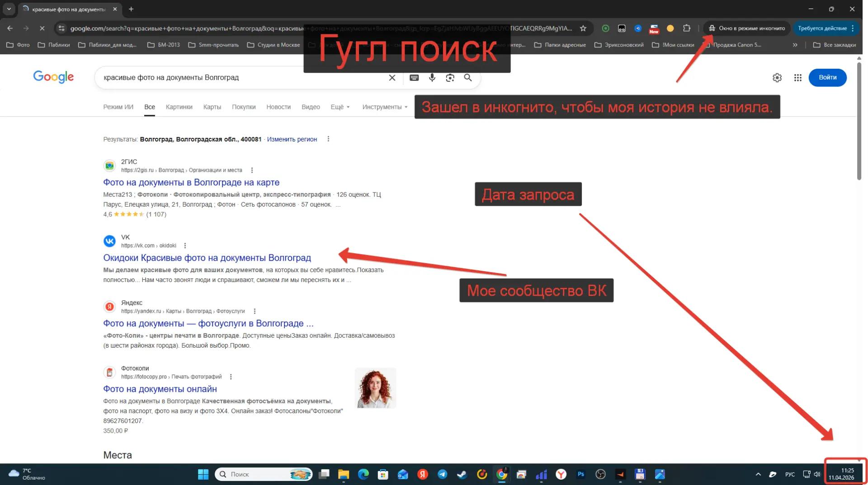Viewport: 868px width, 485px height.
Task: Open 'Окидоки Красивые фото на документы Волгоград' result
Action: [207, 258]
